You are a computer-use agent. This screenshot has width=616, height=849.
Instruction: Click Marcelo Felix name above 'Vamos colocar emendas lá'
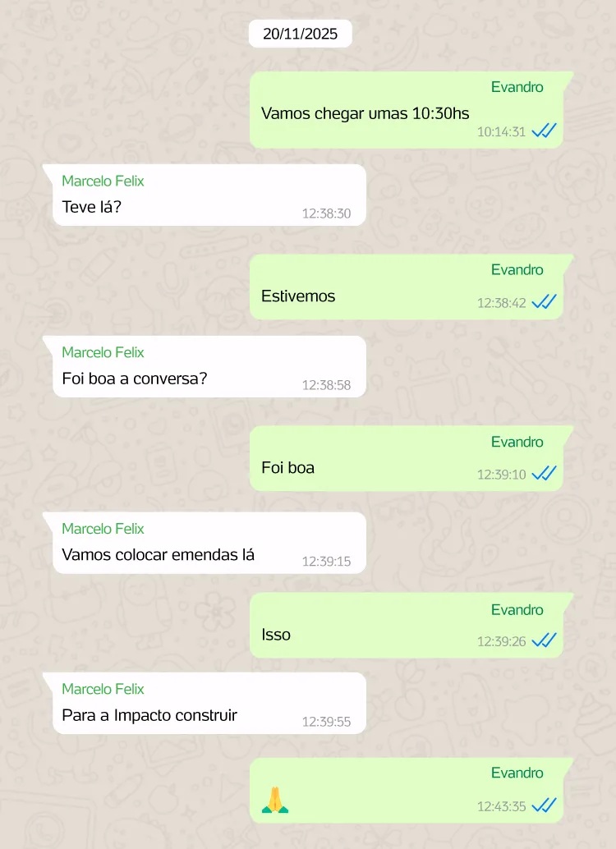coord(103,529)
